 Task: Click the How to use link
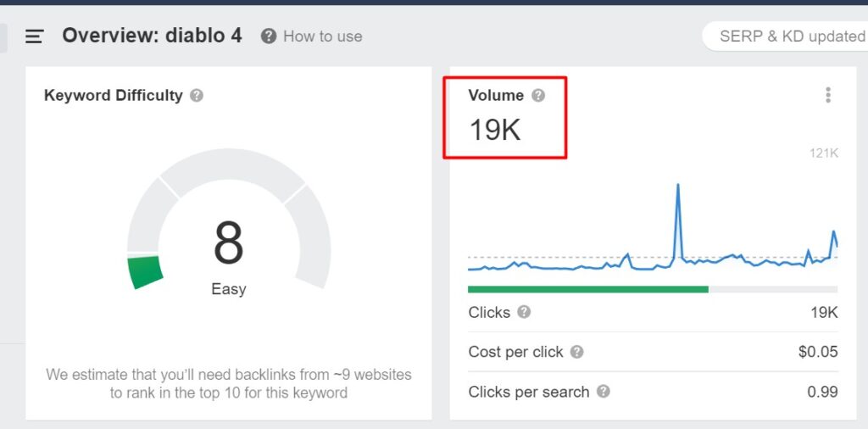pos(323,36)
